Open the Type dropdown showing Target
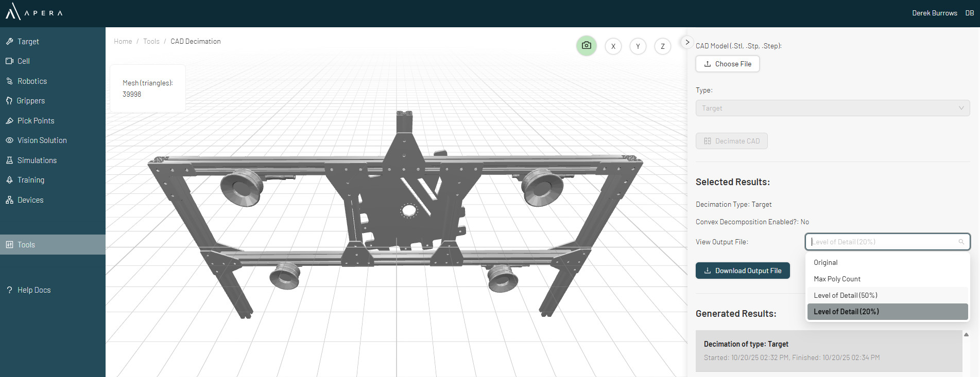This screenshot has height=377, width=980. pos(832,108)
